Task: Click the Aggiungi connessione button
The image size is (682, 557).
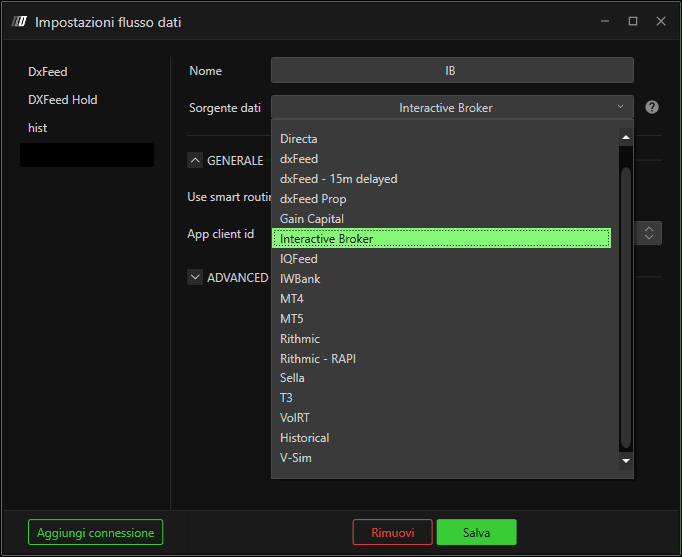Action: click(95, 532)
